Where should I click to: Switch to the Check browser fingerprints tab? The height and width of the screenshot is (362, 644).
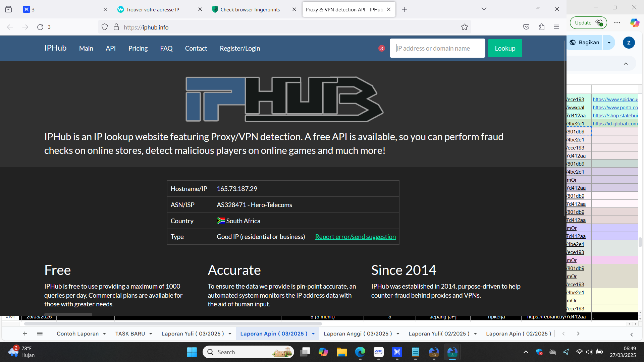250,9
